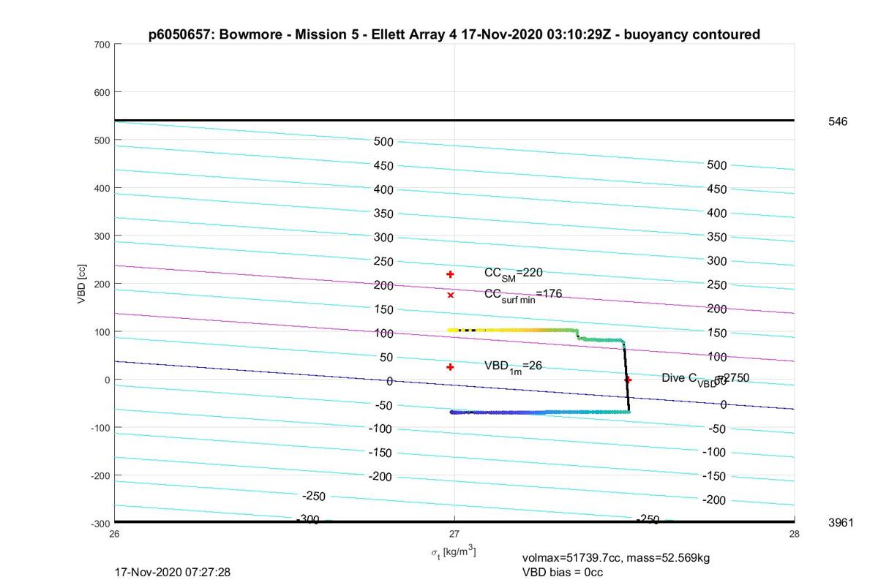Click the 'CC SM=220' annotation text

[514, 274]
